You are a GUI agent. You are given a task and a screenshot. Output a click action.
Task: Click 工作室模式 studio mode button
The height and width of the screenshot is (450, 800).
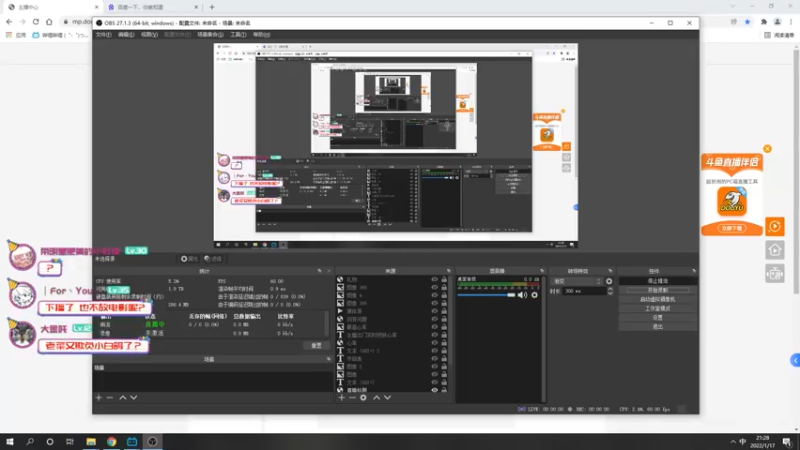[658, 309]
